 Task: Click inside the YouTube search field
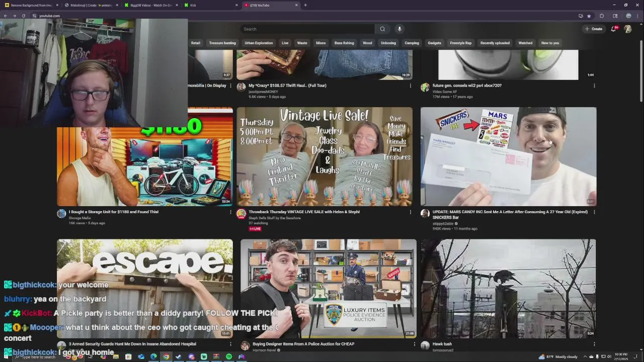click(x=307, y=29)
